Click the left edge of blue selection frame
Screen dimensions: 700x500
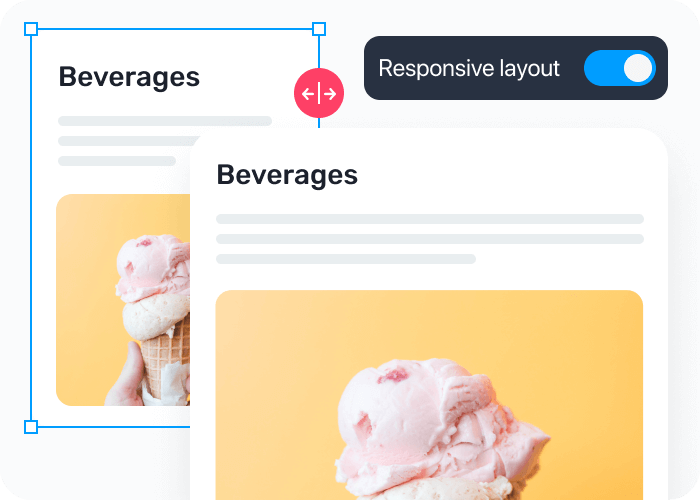[x=31, y=228]
